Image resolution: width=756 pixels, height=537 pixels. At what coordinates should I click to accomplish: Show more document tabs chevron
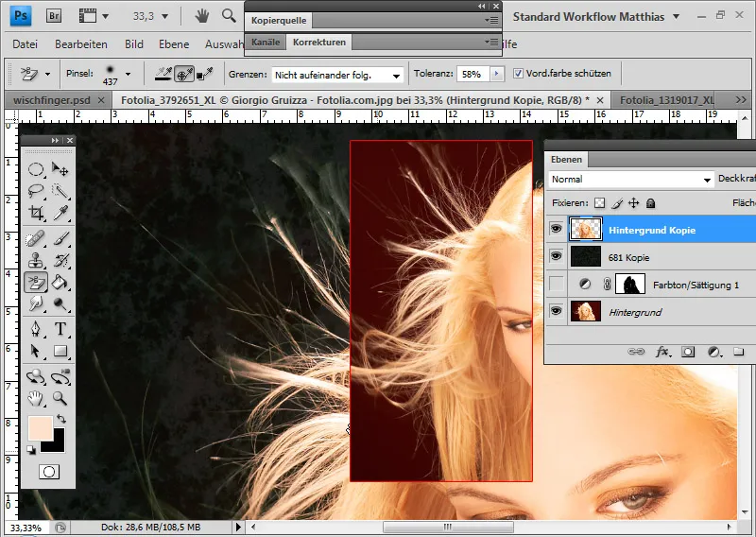[741, 100]
